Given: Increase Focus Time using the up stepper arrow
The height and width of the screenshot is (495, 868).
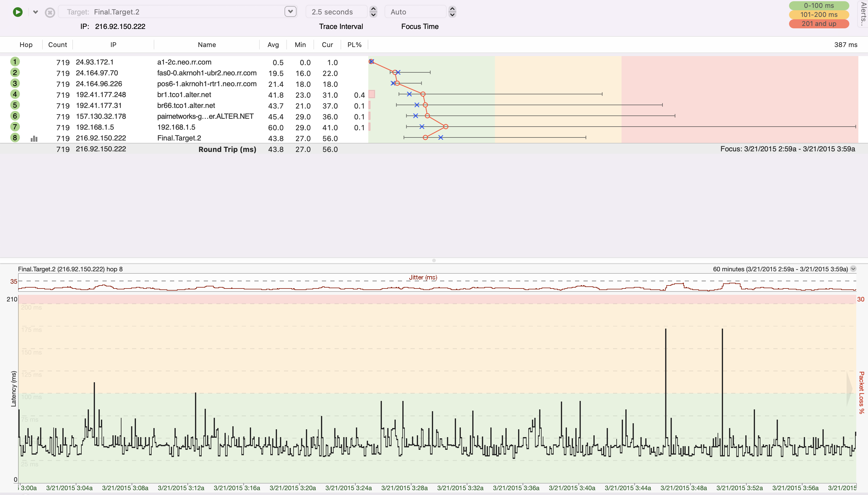Looking at the screenshot, I should pos(452,9).
